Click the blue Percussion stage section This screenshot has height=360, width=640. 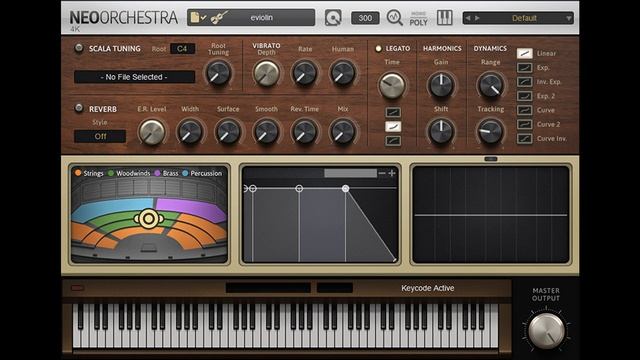point(112,211)
